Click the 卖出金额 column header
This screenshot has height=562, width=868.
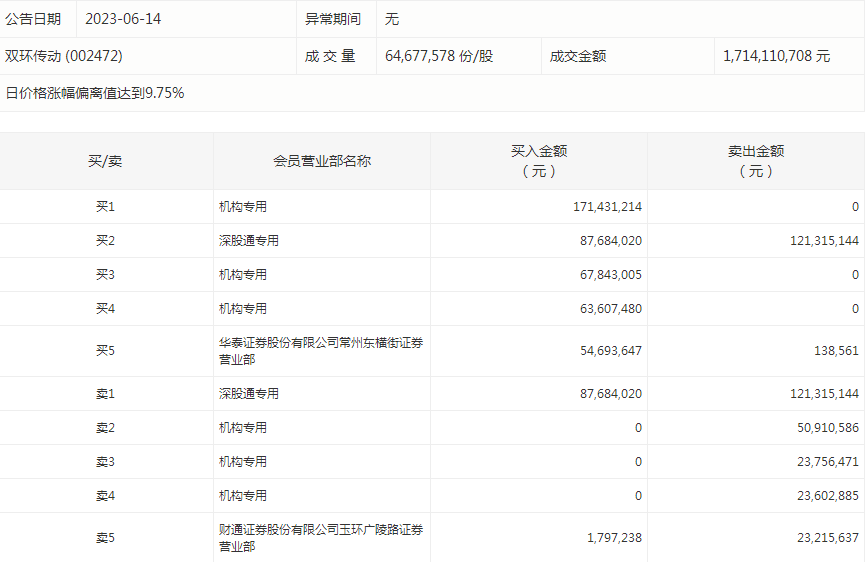pos(756,161)
